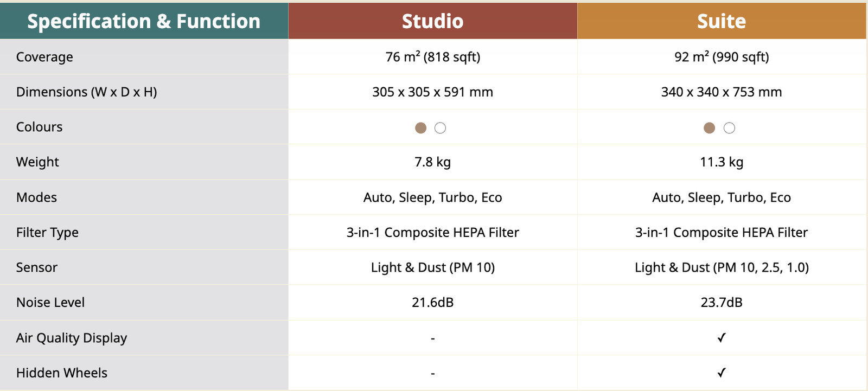Screen dimensions: 868x391
Task: Click the Studio modes Auto, Sleep, Turbo, Eco
Action: [x=432, y=197]
